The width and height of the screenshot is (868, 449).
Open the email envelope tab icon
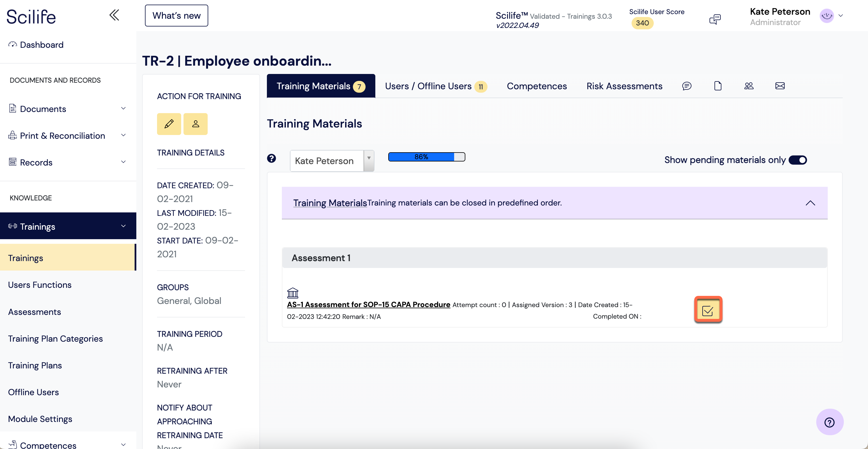(780, 86)
